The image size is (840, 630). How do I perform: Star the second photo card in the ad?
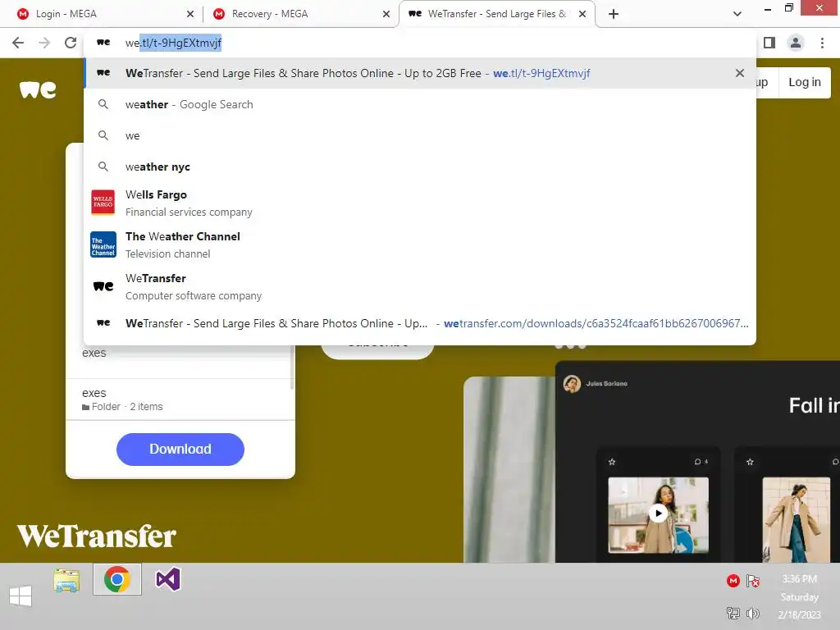tap(750, 462)
